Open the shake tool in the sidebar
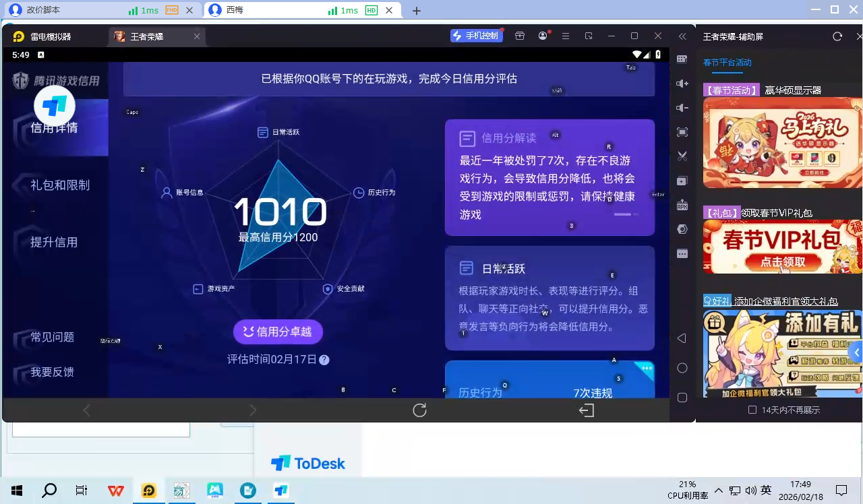 click(x=682, y=228)
